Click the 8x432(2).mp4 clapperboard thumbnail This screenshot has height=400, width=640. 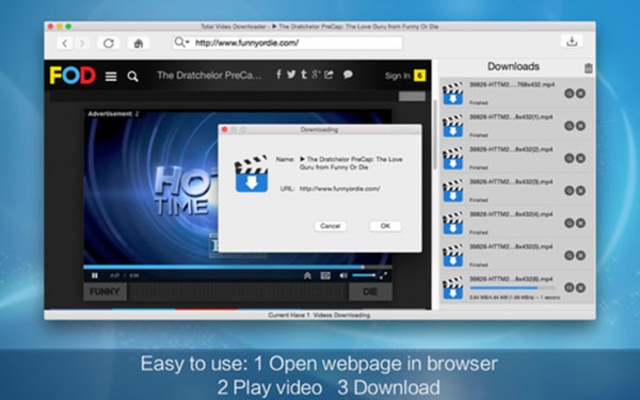tap(453, 158)
